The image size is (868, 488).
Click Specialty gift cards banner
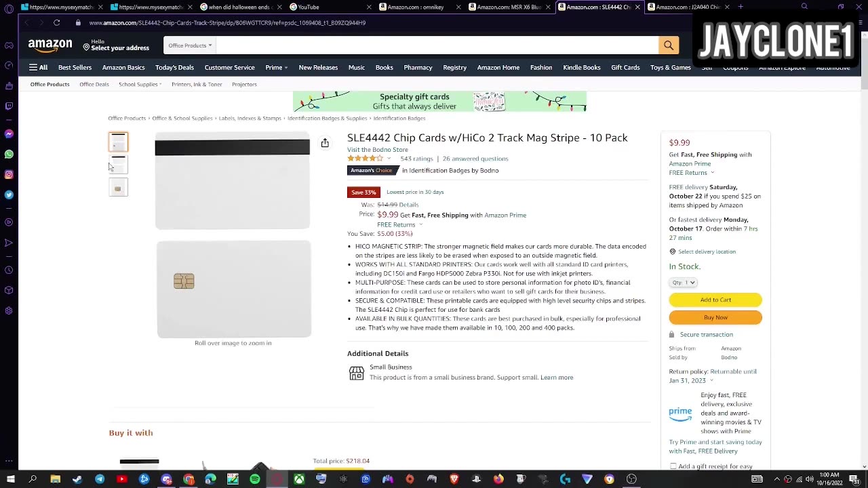point(439,102)
